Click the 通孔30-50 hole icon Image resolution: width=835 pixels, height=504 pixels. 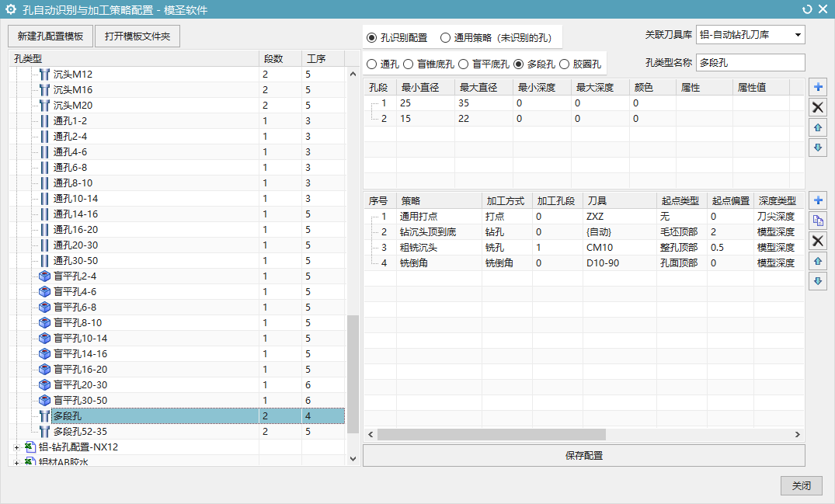(x=45, y=261)
